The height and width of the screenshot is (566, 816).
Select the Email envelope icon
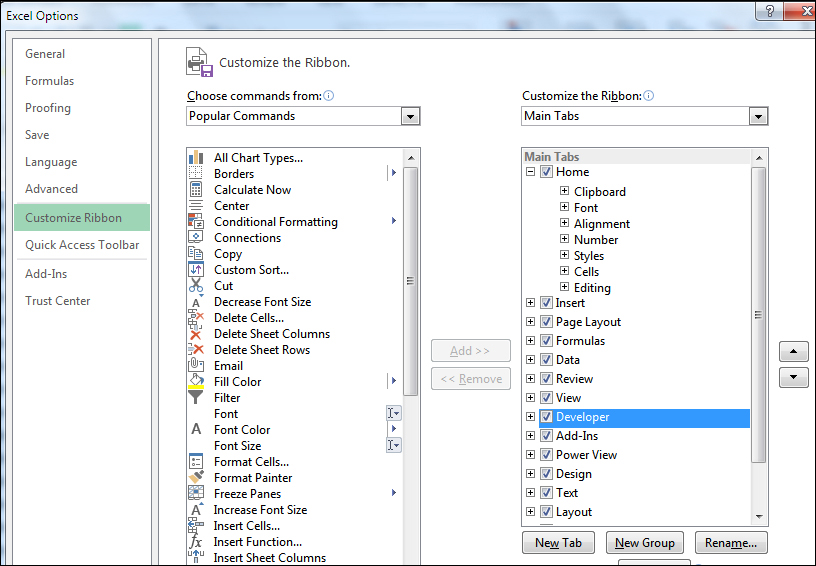tap(196, 366)
